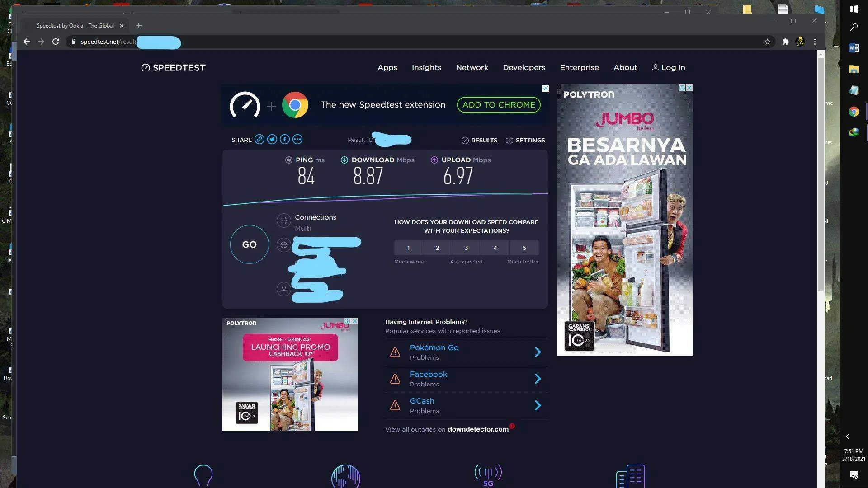The image size is (868, 488).
Task: Click the Upload arrow icon
Action: (434, 160)
